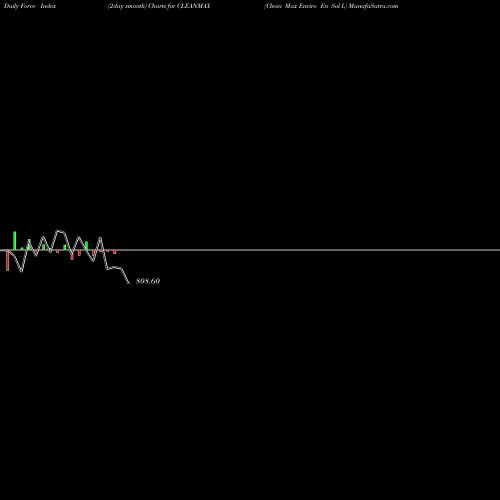Click the 808.60 value label
The height and width of the screenshot is (500, 500).
click(148, 281)
